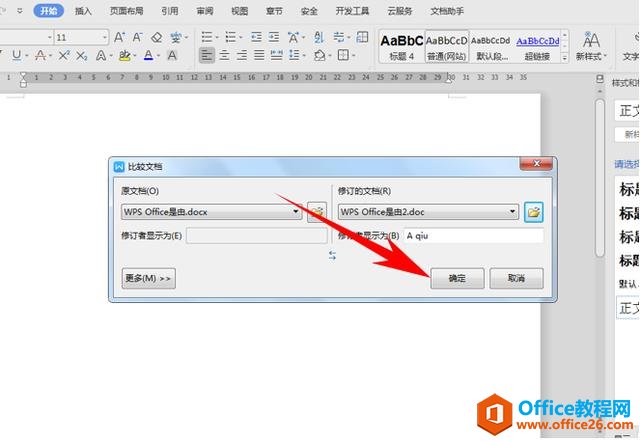The image size is (640, 442).
Task: Open the 云服务 tab
Action: click(400, 11)
